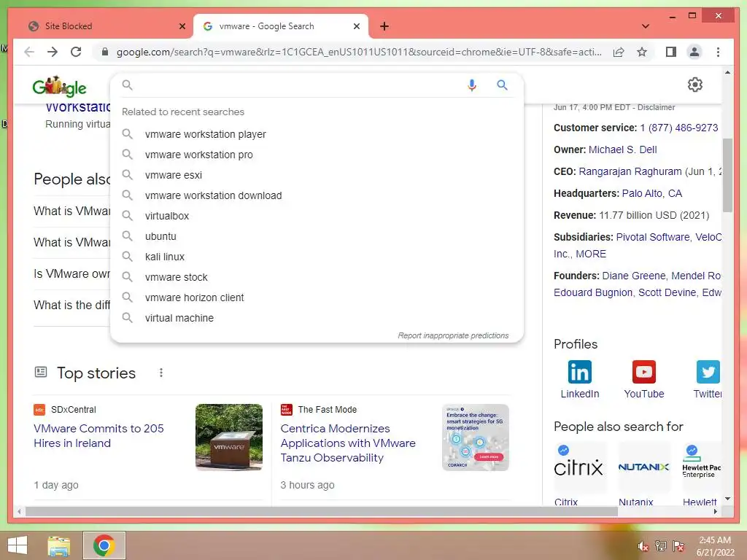Expand the "Is VMware own..." question
This screenshot has height=560, width=747.
tap(72, 274)
